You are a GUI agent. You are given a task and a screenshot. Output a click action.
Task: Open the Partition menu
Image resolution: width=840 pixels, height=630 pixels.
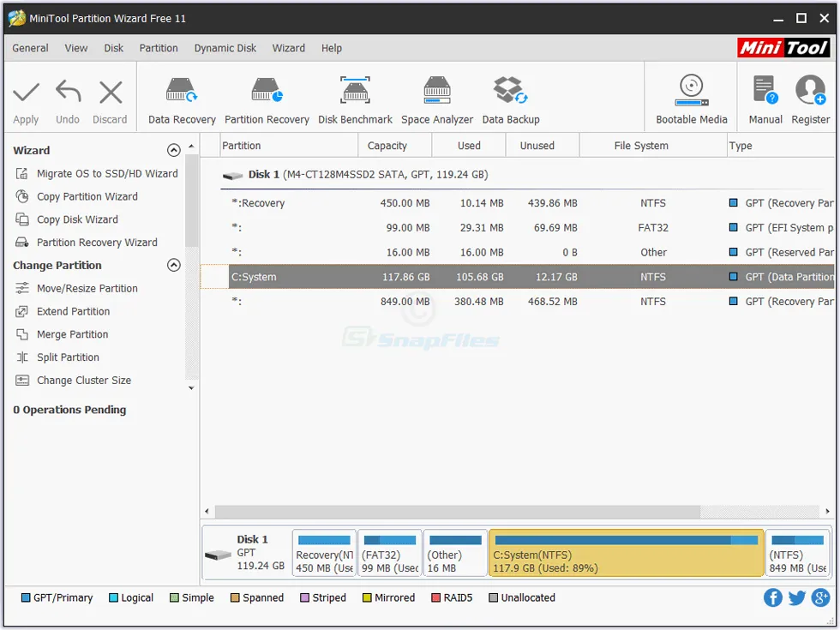(x=159, y=48)
